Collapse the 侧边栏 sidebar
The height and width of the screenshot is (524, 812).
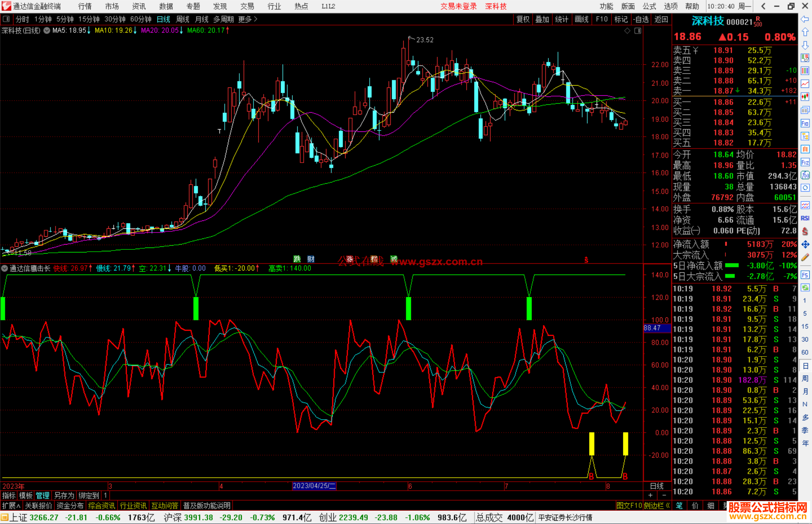coord(657,506)
